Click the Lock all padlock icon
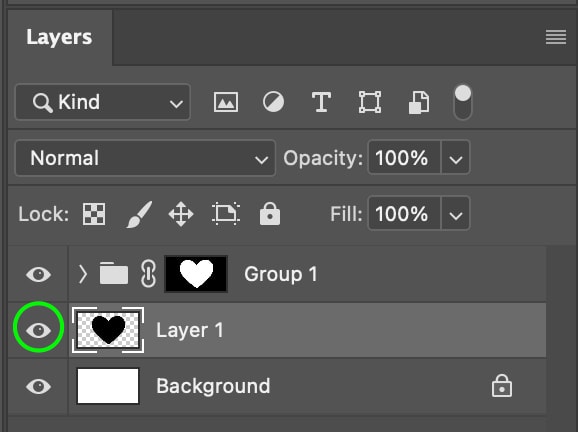Image resolution: width=578 pixels, height=432 pixels. [x=270, y=213]
